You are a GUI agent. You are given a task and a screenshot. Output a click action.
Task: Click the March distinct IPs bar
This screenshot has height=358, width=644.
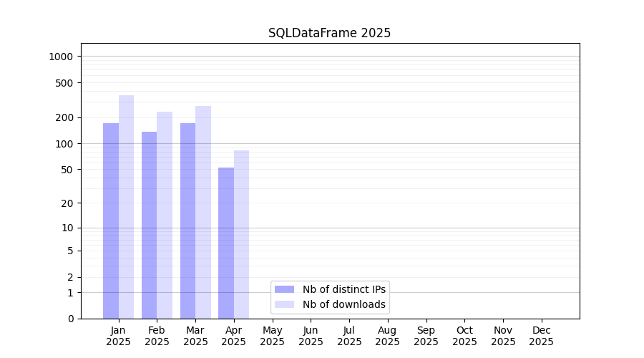pos(187,222)
